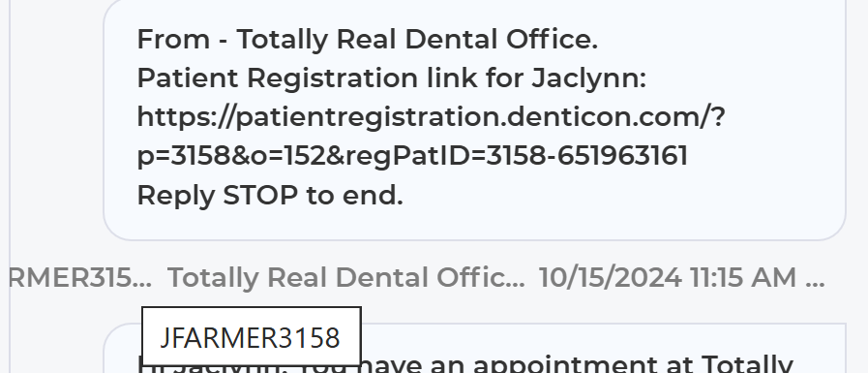Click the JFARMER3158 tooltip box
868x373 pixels.
[252, 337]
